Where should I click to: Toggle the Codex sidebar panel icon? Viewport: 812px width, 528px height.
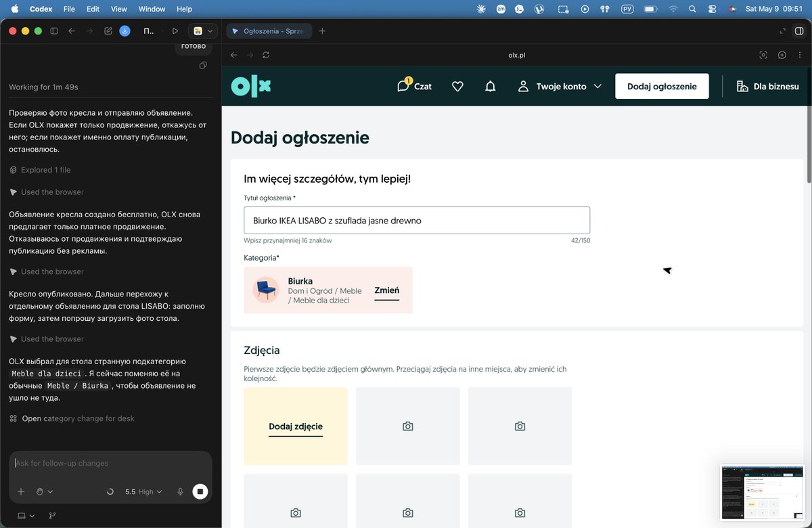coord(54,31)
